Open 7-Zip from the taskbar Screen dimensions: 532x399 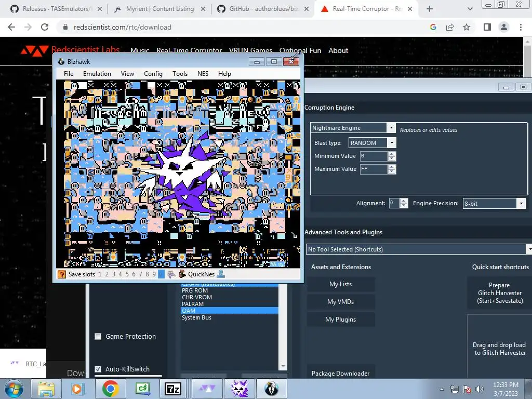point(173,389)
